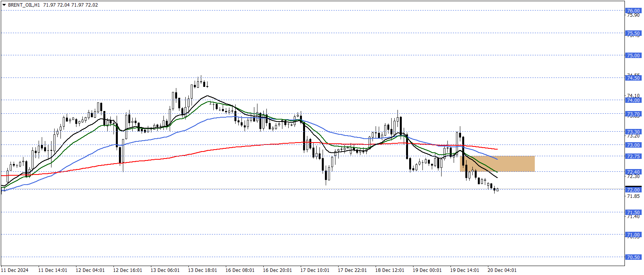Click the 17 Dec 10:01 time label

pyautogui.click(x=315, y=270)
